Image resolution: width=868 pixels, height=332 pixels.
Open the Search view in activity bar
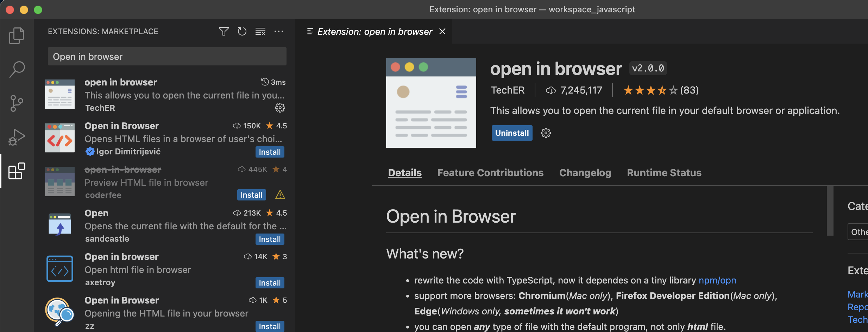point(17,69)
